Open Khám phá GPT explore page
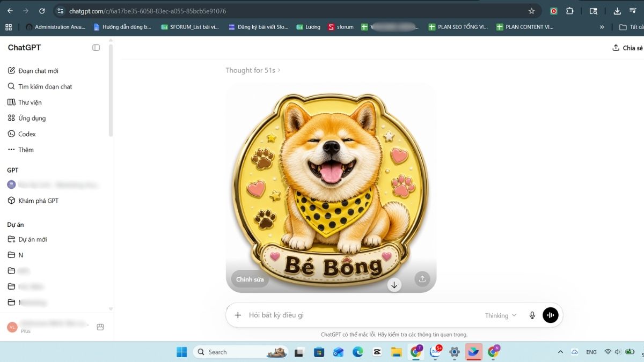This screenshot has height=362, width=644. click(x=33, y=201)
